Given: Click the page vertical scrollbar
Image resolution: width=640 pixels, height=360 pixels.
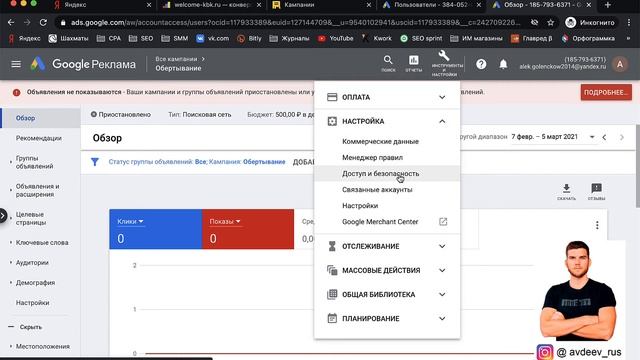Looking at the screenshot, I should coord(637,165).
